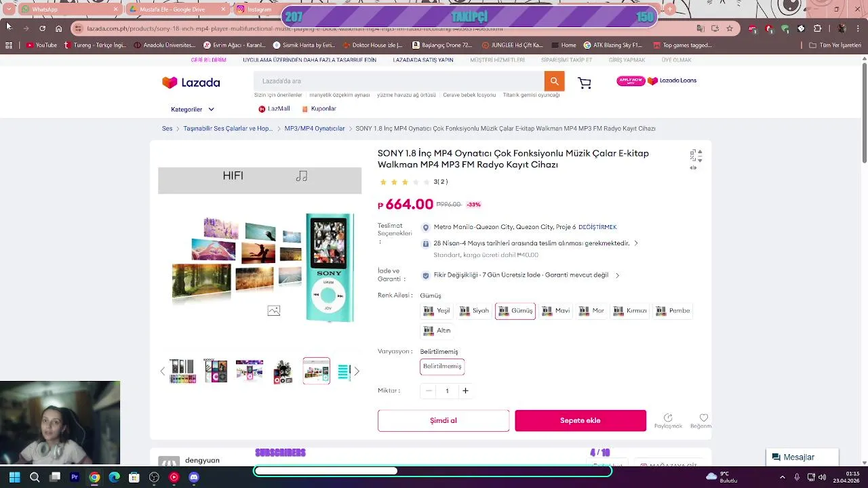The height and width of the screenshot is (488, 868).
Task: Click the browser home icon
Action: (x=59, y=28)
